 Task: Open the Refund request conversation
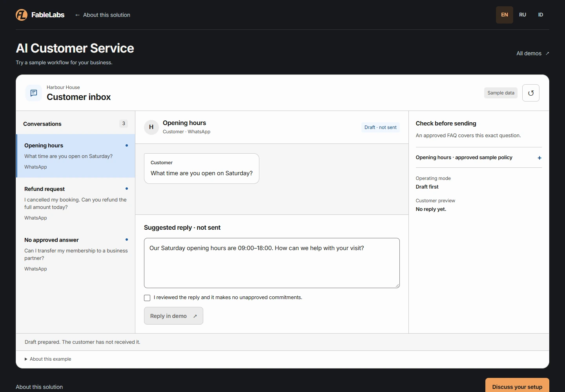(x=76, y=203)
